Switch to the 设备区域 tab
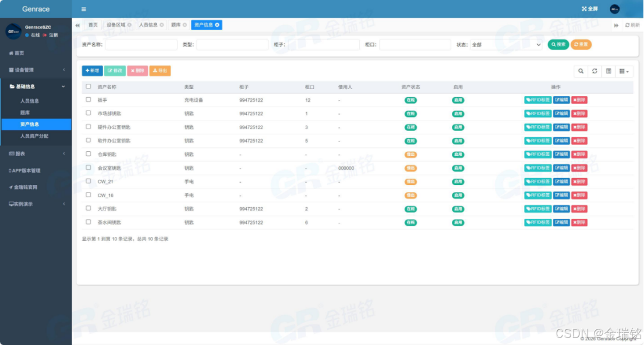 coord(118,25)
